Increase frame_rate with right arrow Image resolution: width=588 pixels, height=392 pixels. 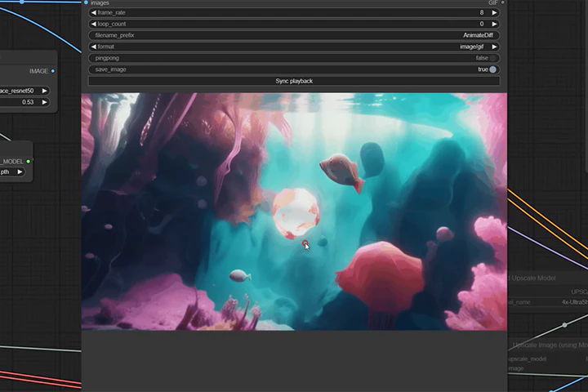coord(494,13)
